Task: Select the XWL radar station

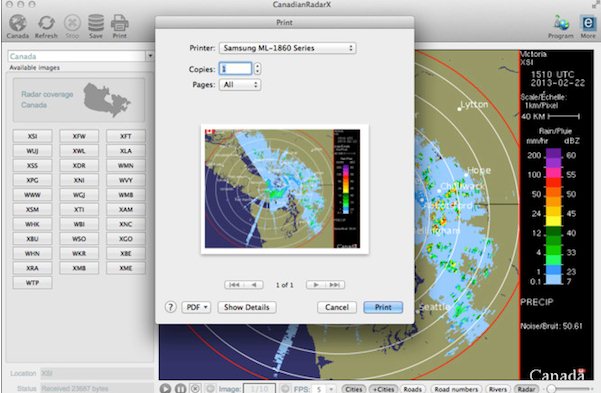Action: pyautogui.click(x=79, y=151)
